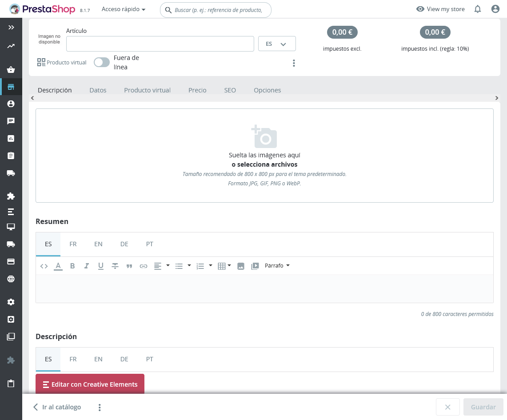Open text color picker in Resumen editor

[58, 266]
